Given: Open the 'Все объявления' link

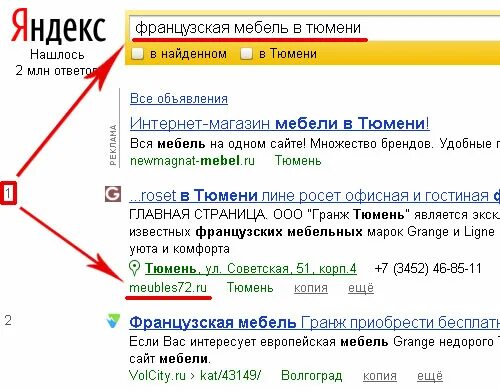Looking at the screenshot, I should 179,99.
